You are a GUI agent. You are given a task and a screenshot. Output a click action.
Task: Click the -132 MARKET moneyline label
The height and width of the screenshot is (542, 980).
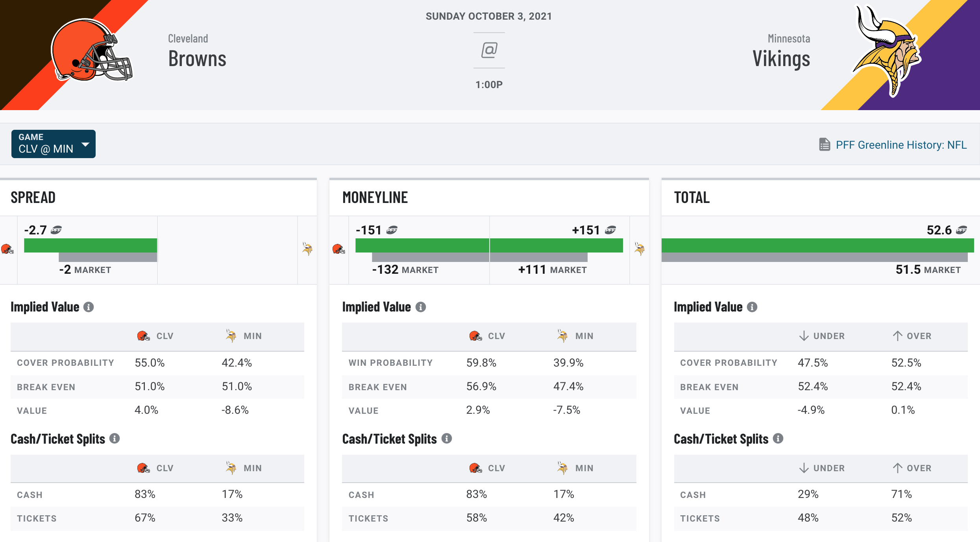tap(405, 270)
